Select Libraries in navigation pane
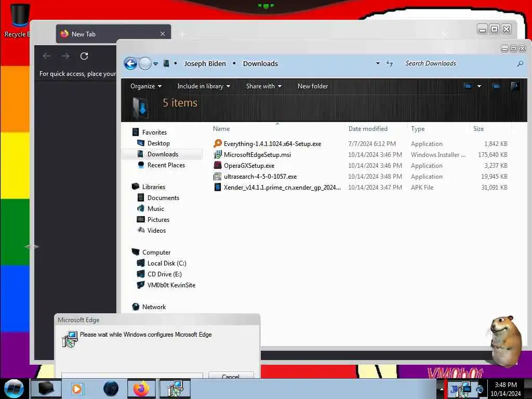 (154, 187)
